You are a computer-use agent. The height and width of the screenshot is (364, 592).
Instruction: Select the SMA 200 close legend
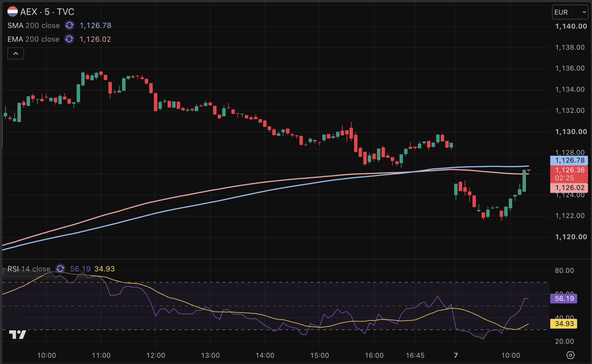click(x=33, y=25)
